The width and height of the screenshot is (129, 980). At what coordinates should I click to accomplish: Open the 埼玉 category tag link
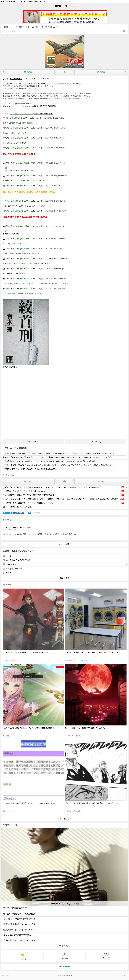pyautogui.click(x=12, y=475)
